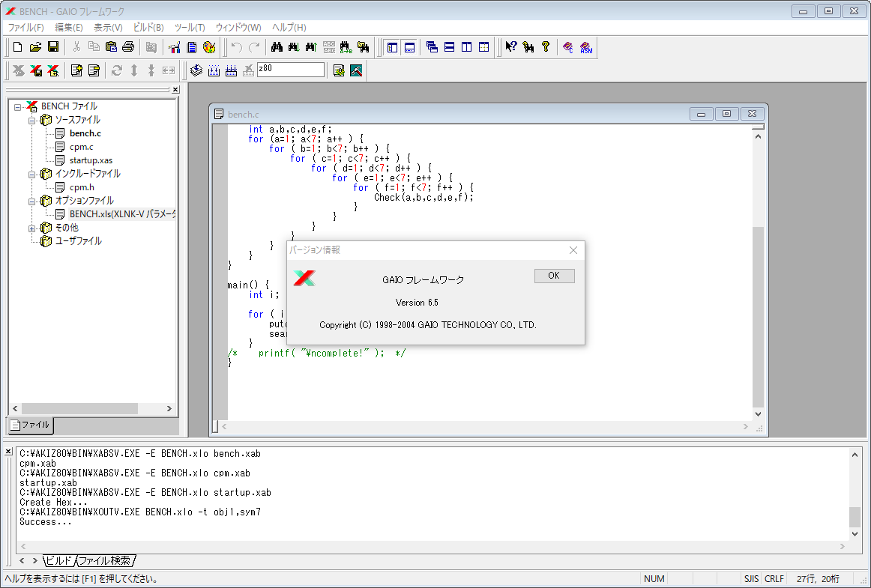871x588 pixels.
Task: Create a new file with the toolbar icon
Action: tap(18, 47)
